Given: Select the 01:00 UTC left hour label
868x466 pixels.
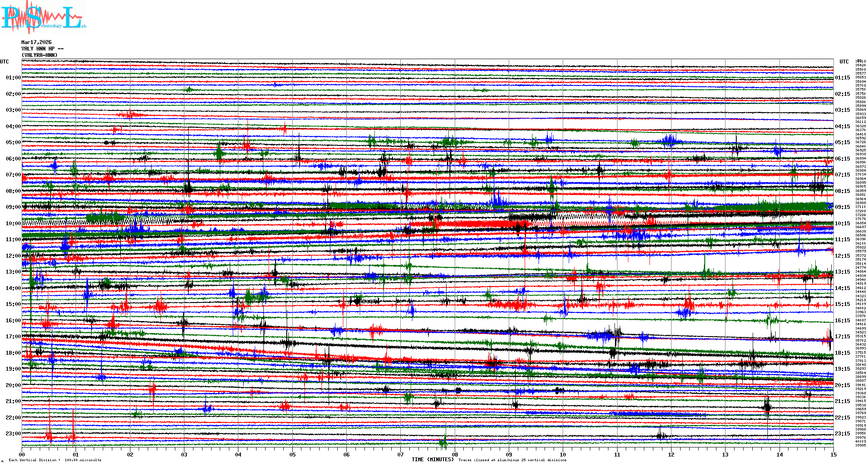Looking at the screenshot, I should pos(13,78).
